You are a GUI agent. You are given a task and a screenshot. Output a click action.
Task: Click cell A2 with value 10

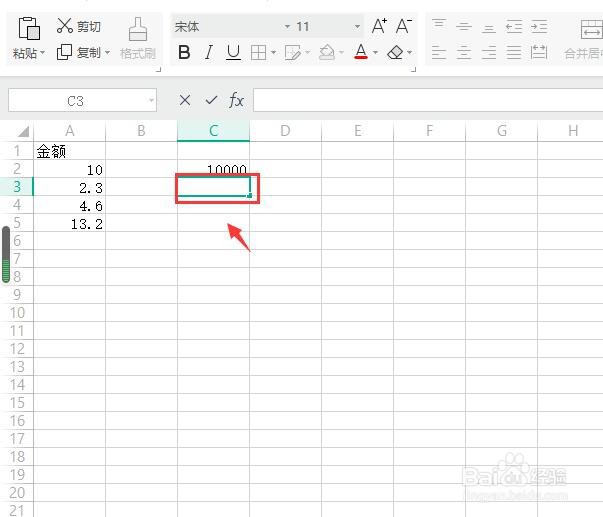coord(70,169)
